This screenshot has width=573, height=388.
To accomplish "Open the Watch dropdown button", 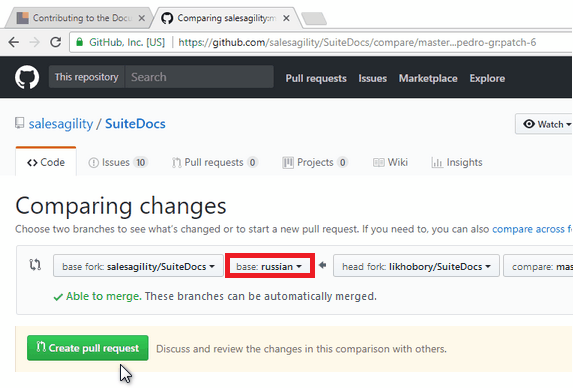I will 544,124.
